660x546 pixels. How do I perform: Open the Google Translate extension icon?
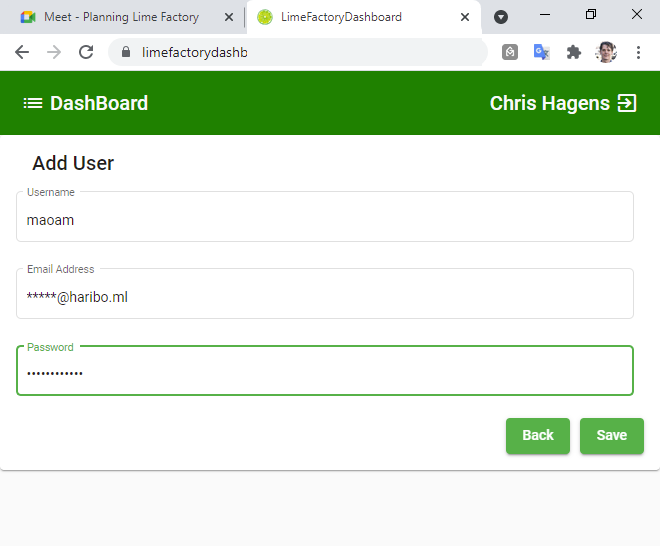click(x=541, y=52)
